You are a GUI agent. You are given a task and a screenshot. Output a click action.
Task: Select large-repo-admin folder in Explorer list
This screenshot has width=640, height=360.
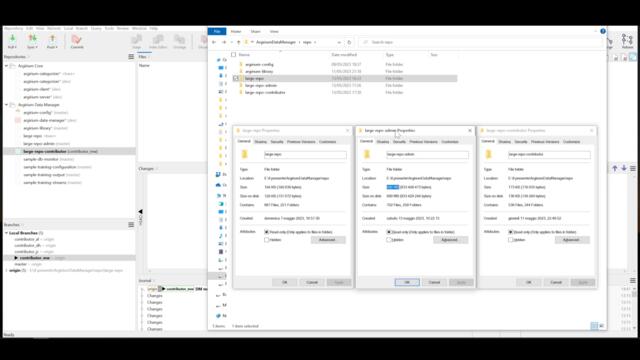(x=261, y=86)
